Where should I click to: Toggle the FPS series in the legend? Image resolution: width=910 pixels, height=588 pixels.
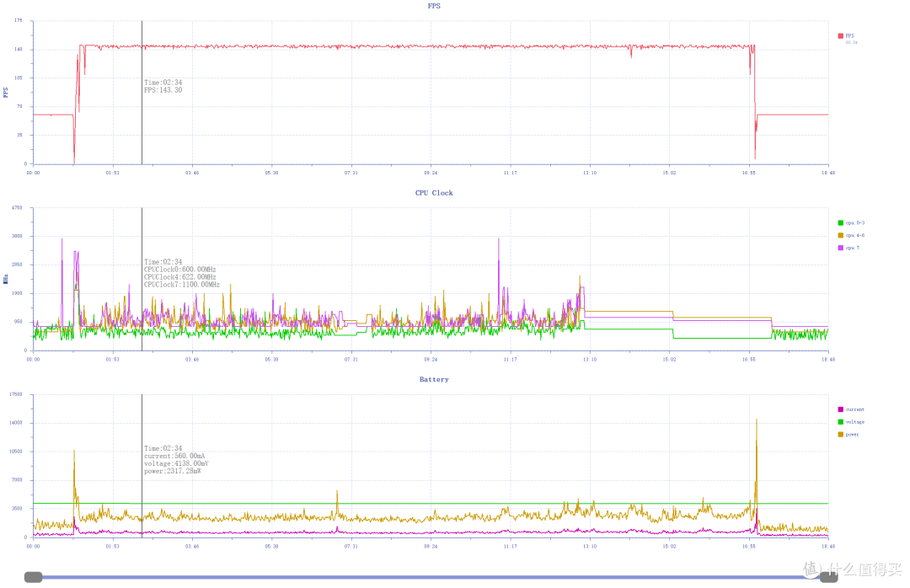pyautogui.click(x=846, y=36)
